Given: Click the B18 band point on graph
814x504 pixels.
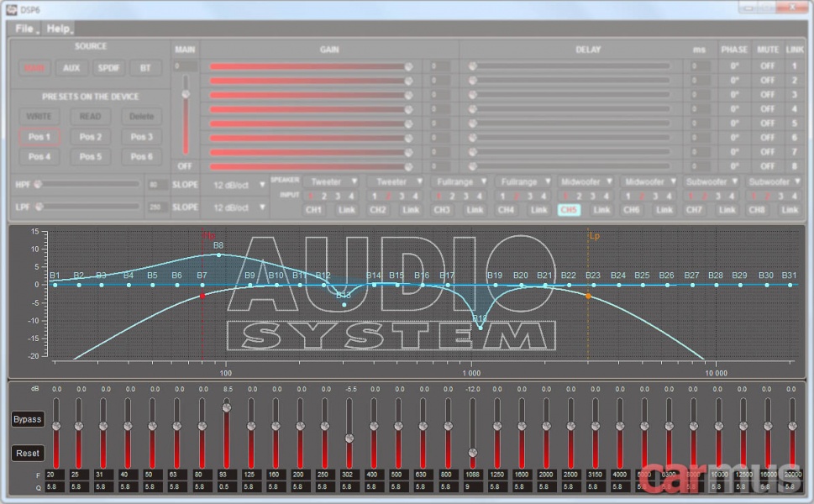Looking at the screenshot, I should point(481,328).
